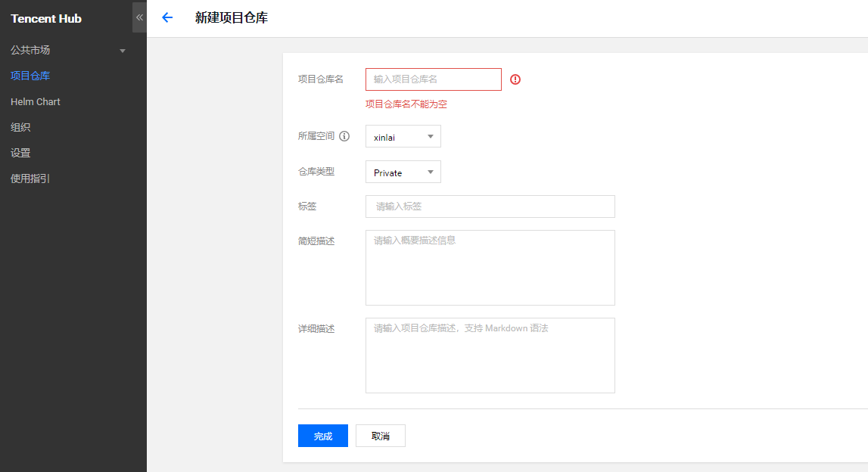Screen dimensions: 868x472
Task: Open Helm Chart in sidebar
Action: 36,101
